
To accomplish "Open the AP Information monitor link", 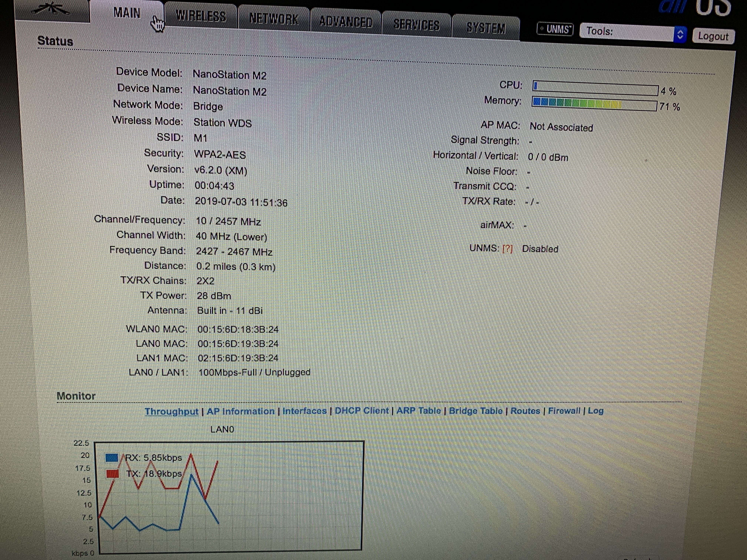I will pyautogui.click(x=240, y=411).
